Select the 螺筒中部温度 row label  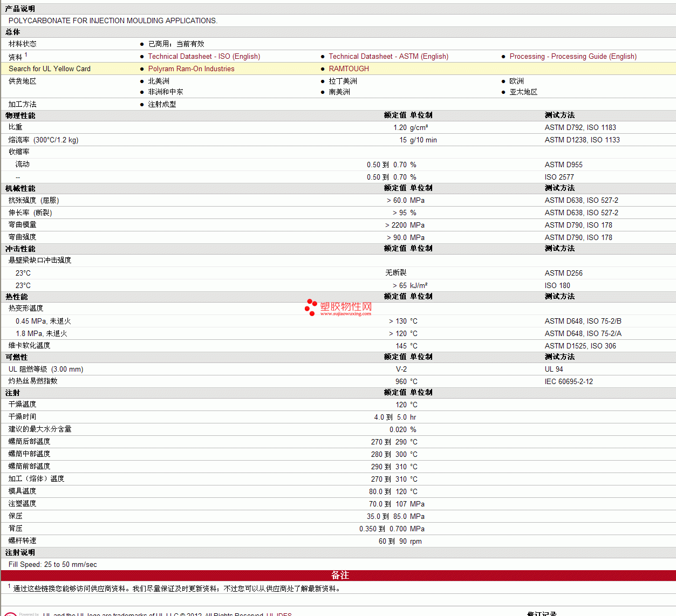30,454
